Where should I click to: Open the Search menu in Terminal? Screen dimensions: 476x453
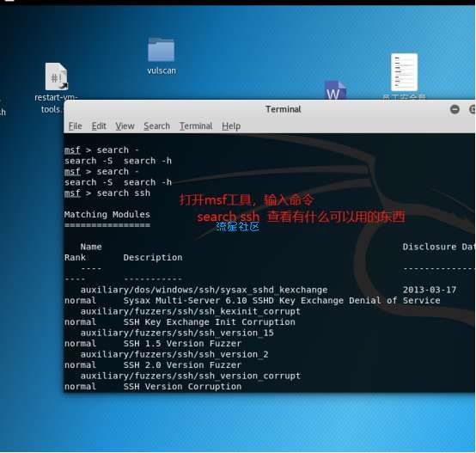click(156, 125)
